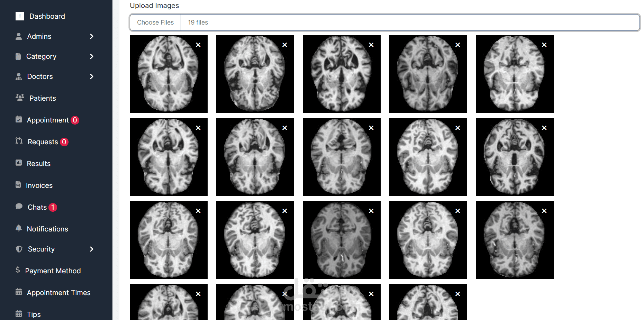The width and height of the screenshot is (644, 320).
Task: Remove the fifth image in row one
Action: tap(544, 45)
